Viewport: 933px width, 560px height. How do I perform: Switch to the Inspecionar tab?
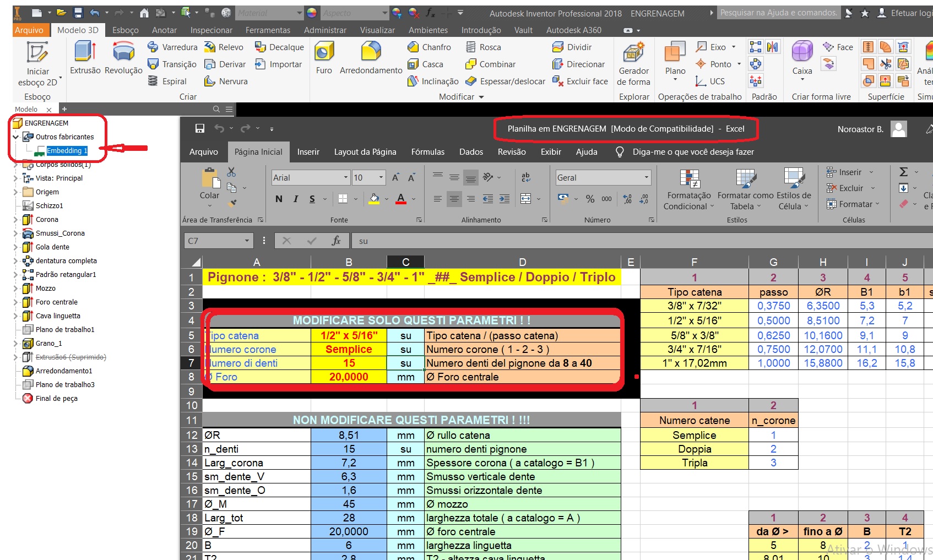[211, 30]
